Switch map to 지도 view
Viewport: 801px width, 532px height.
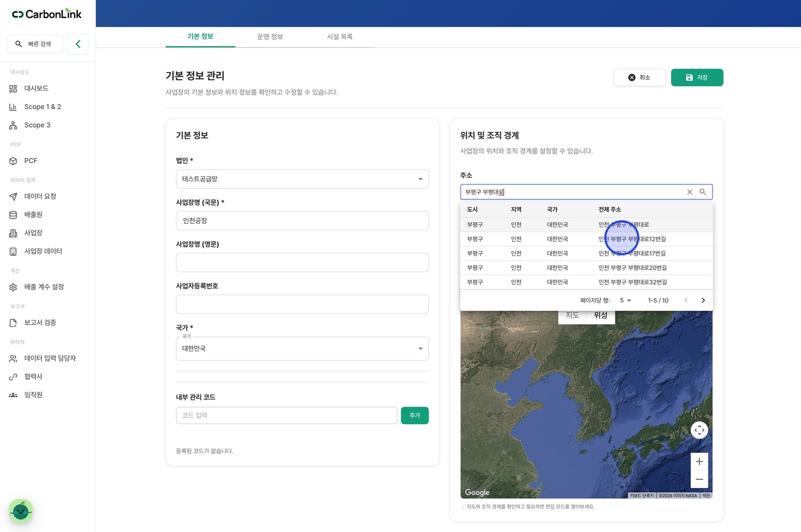click(x=572, y=315)
